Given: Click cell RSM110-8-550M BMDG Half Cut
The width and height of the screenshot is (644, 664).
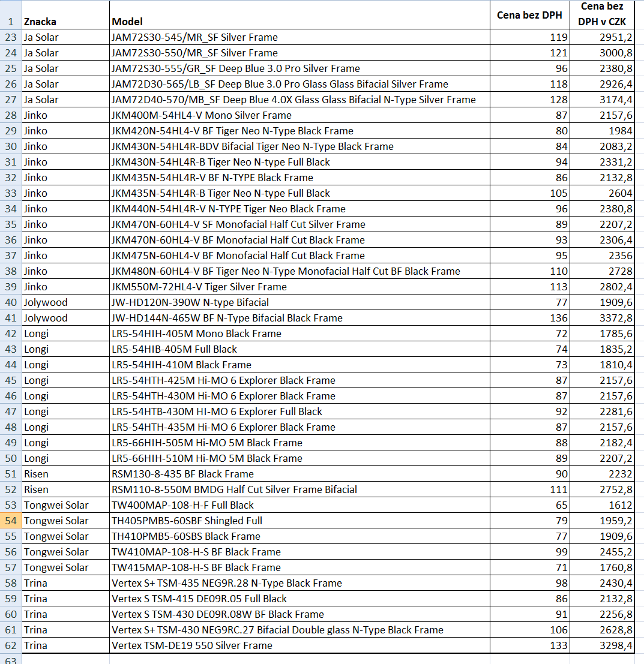Looking at the screenshot, I should (x=299, y=489).
